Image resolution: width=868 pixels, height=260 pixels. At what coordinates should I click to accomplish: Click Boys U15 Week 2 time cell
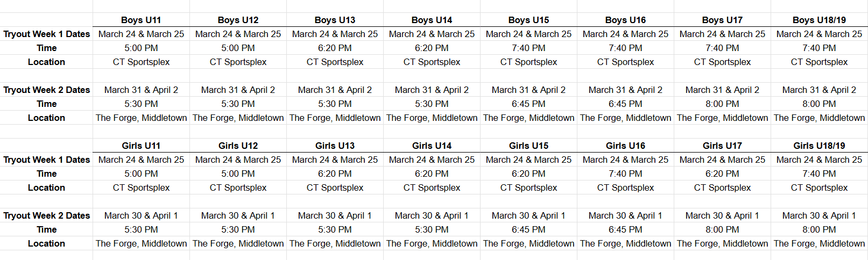click(528, 104)
